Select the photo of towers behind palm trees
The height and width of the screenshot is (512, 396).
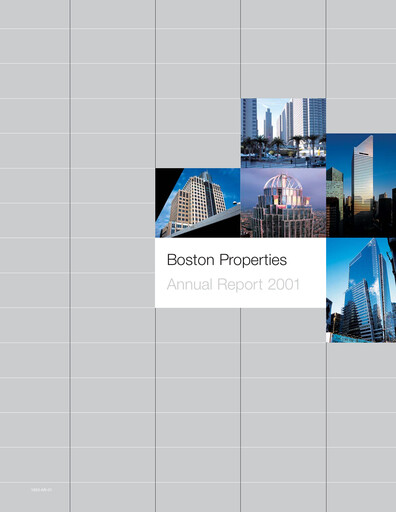point(283,133)
